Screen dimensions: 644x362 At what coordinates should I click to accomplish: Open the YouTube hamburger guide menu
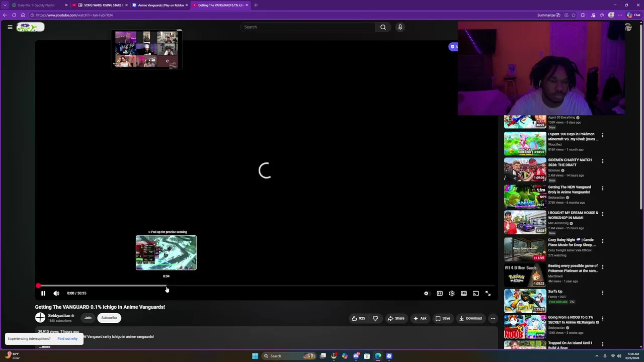pyautogui.click(x=10, y=27)
